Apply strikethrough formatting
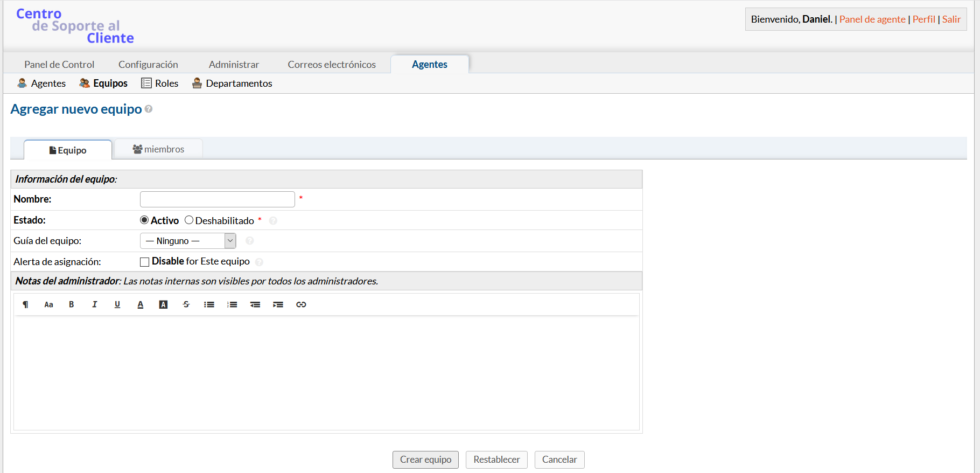The width and height of the screenshot is (980, 473). coord(186,304)
